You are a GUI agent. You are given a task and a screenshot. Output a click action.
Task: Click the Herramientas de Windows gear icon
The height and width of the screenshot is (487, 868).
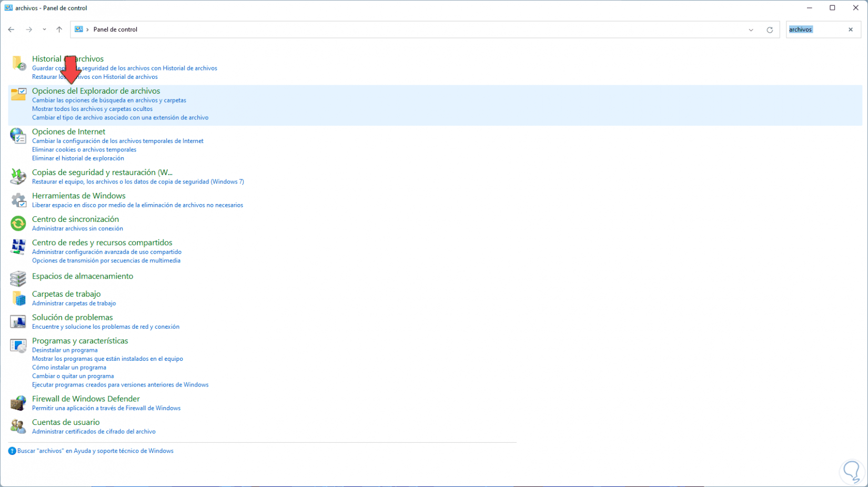[18, 200]
